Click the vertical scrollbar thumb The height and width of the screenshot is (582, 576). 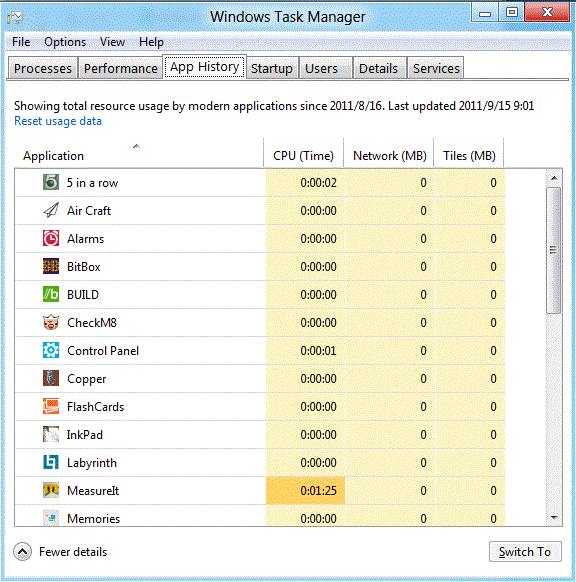coord(553,250)
